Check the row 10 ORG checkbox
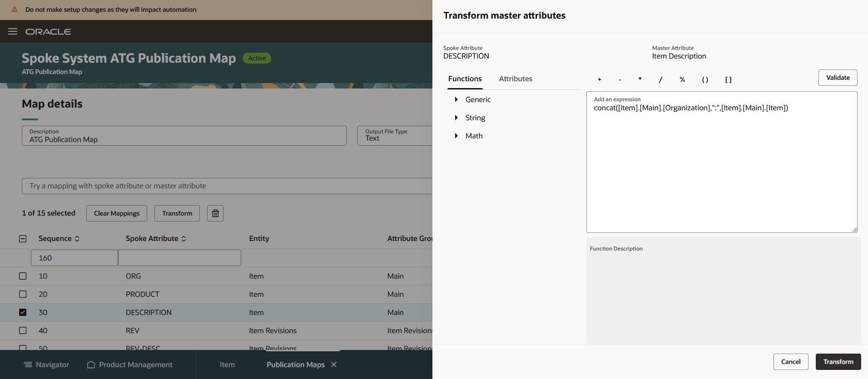Screen dimensions: 868x379 click(x=23, y=276)
